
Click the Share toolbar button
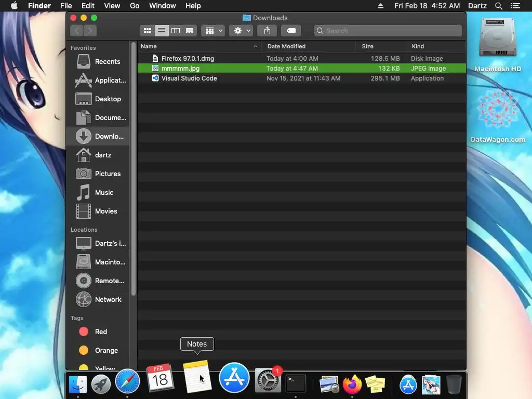tap(267, 31)
